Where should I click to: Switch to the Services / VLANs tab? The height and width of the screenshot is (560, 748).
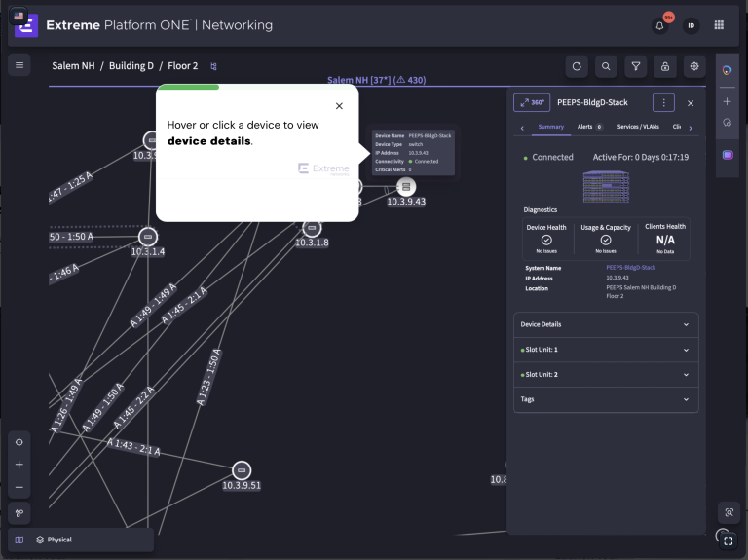click(638, 127)
